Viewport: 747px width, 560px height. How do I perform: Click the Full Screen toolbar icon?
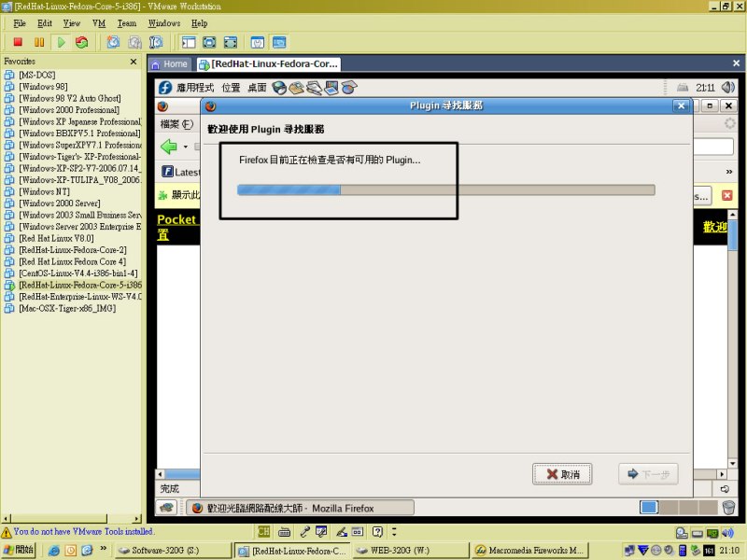pos(209,42)
